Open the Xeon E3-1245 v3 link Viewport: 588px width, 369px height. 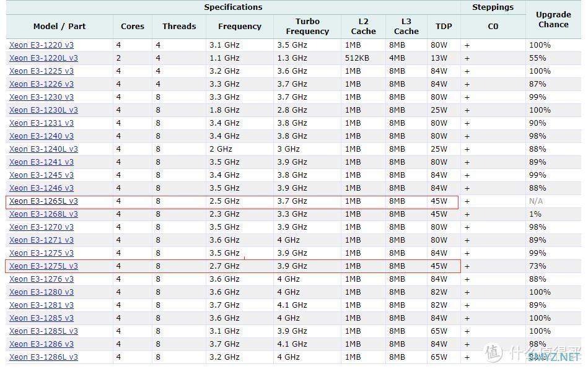(x=42, y=175)
